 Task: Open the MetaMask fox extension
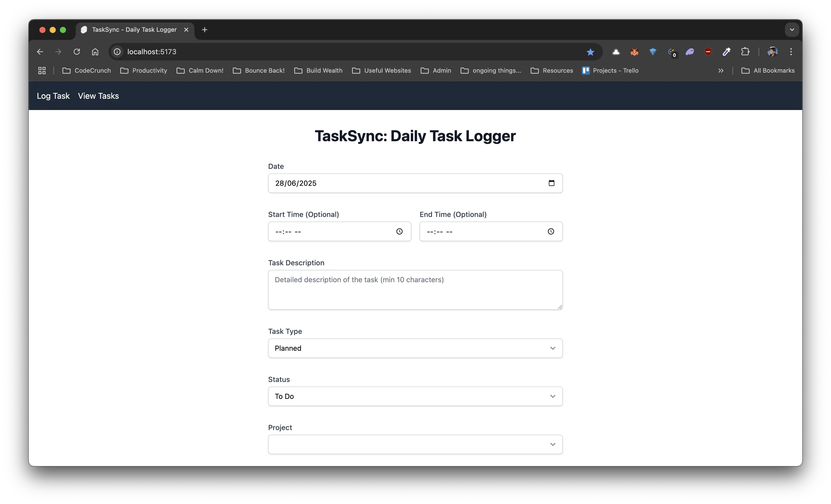click(635, 52)
